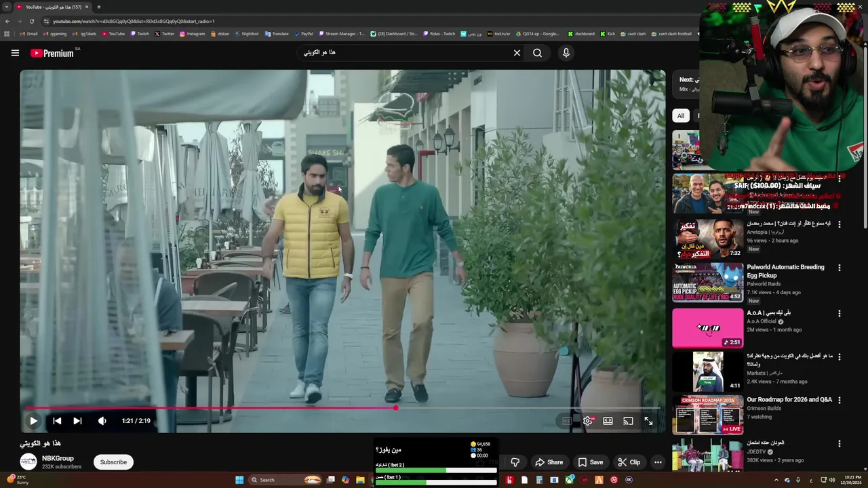Cast video with Play on TV icon
868x488 pixels.
(x=628, y=421)
